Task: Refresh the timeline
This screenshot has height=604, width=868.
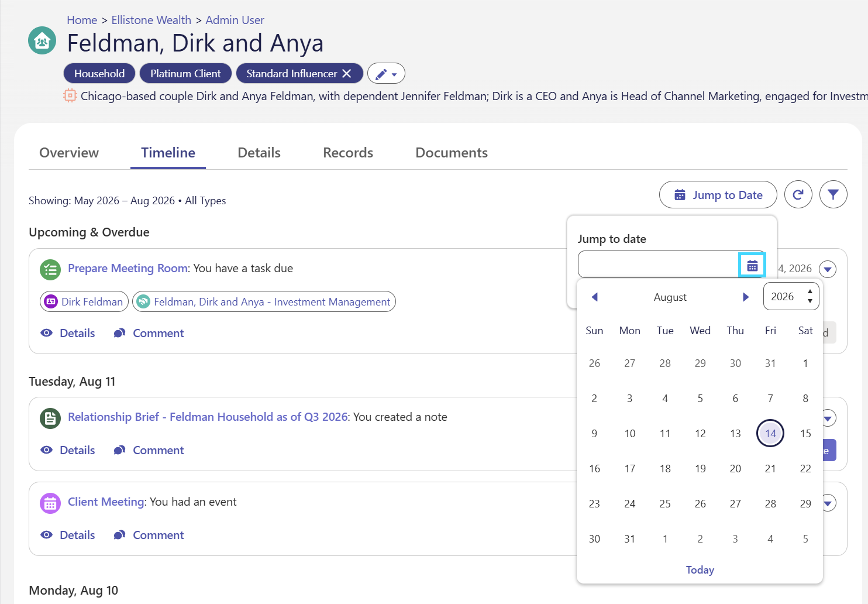Action: 798,195
